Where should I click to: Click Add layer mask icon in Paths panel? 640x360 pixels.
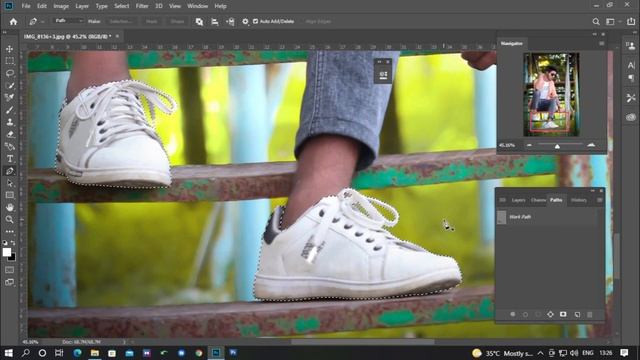point(563,314)
